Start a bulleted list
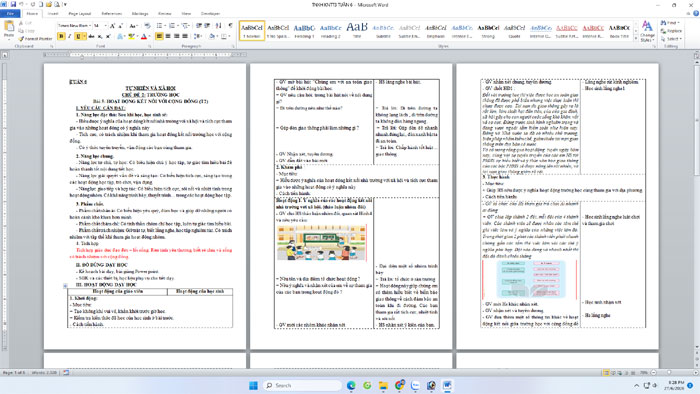Screen dimensions: 700x394 (x=159, y=26)
